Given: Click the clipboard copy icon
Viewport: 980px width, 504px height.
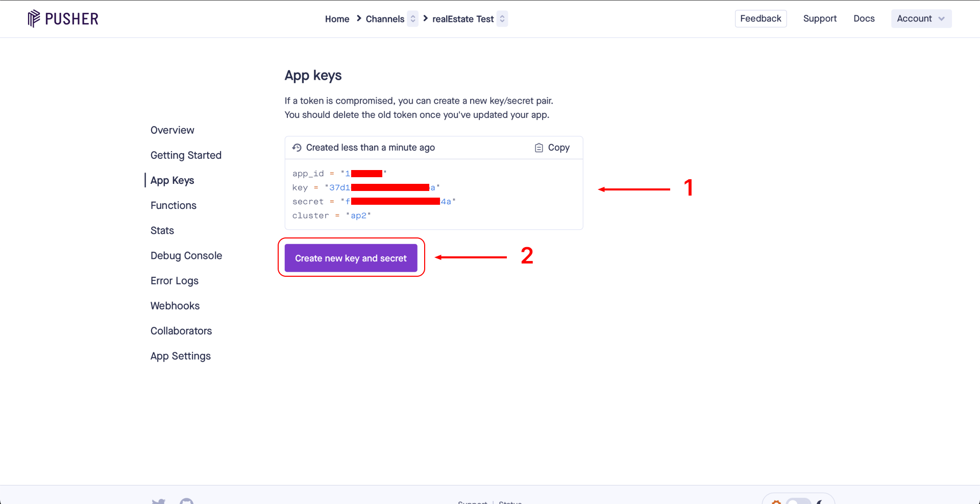Looking at the screenshot, I should 538,148.
